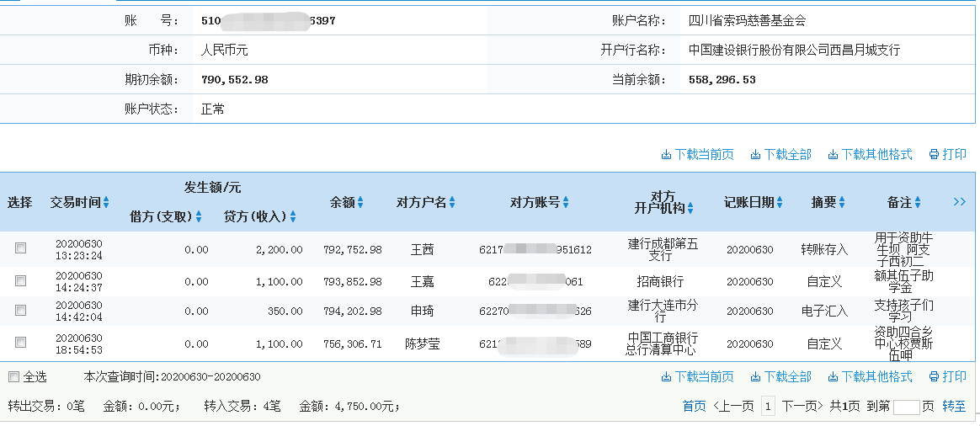Click 下一页 to go to next page

pos(802,407)
